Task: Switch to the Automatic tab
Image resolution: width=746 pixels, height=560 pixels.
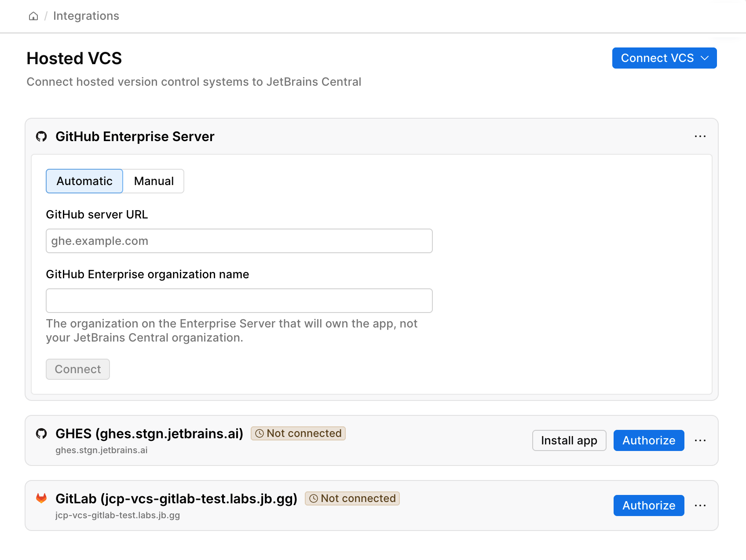Action: (x=84, y=181)
